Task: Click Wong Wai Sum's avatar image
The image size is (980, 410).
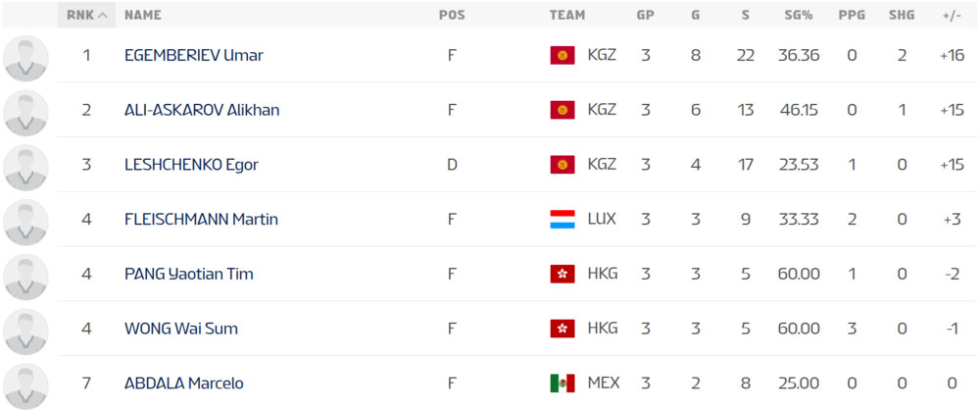Action: (25, 329)
